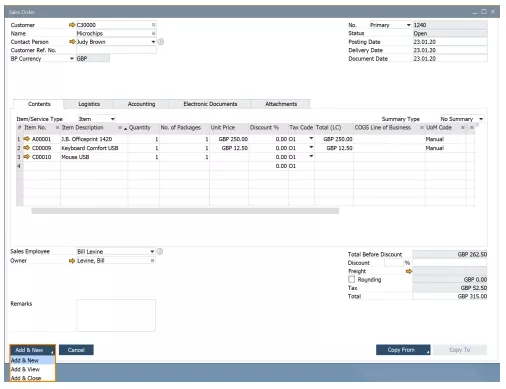Click the info icon next to Contact Person

point(160,42)
